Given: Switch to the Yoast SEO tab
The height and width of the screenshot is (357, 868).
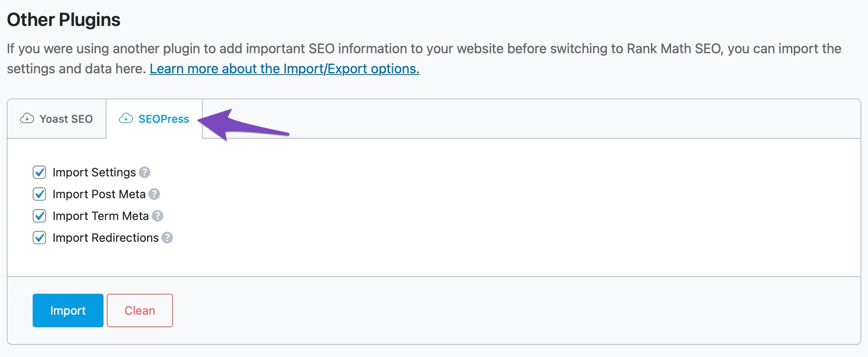Looking at the screenshot, I should tap(66, 119).
